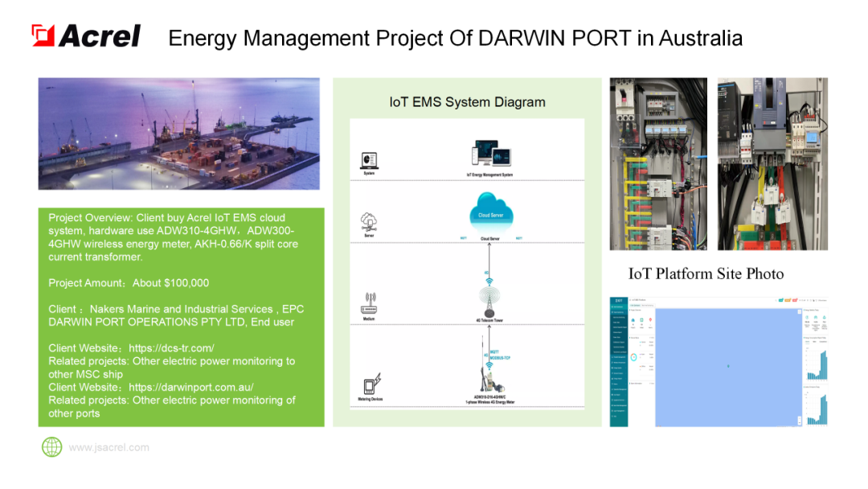This screenshot has width=868, height=489.
Task: Select the MQTT MODBUS-TCP label
Action: [x=500, y=355]
